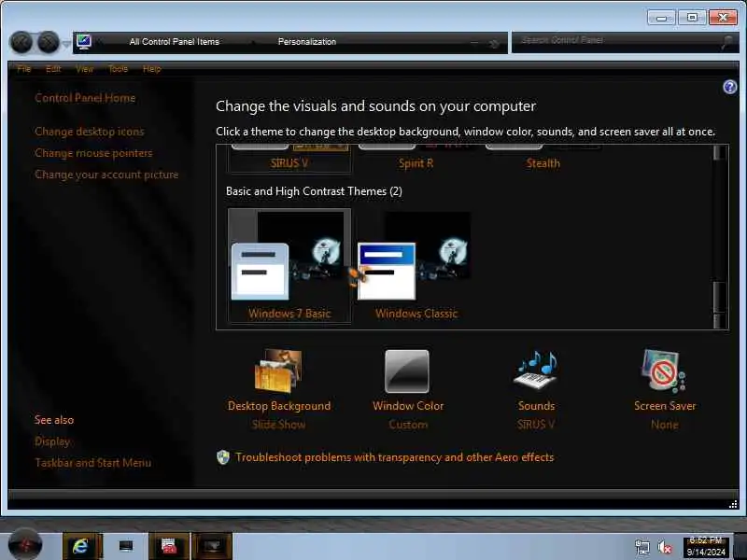Select All Control Panel Items breadcrumb
The image size is (747, 560).
[175, 42]
